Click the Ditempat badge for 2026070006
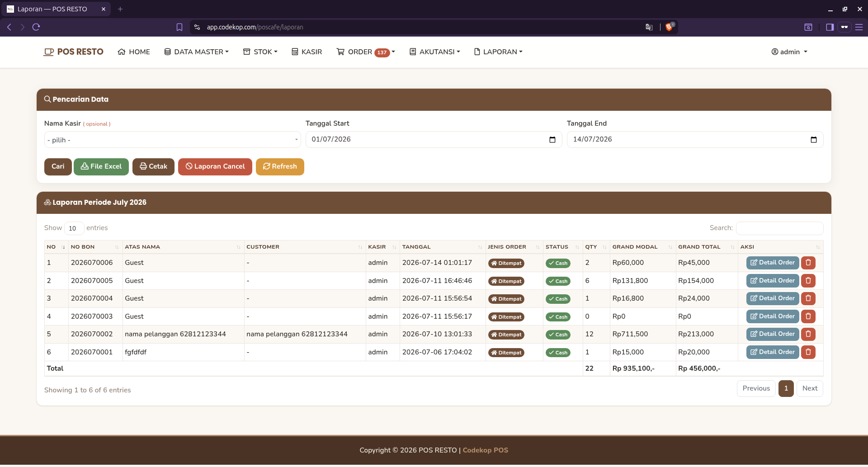Screen dimensions: 868x467 pyautogui.click(x=506, y=264)
